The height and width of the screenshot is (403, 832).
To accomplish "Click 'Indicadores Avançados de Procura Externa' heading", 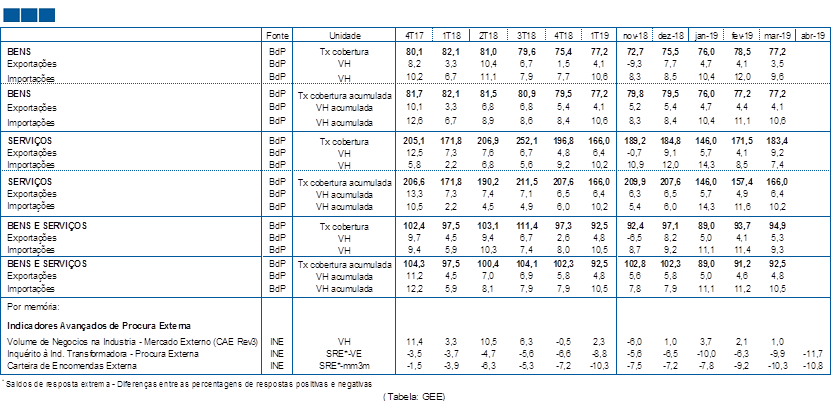I will (x=99, y=325).
